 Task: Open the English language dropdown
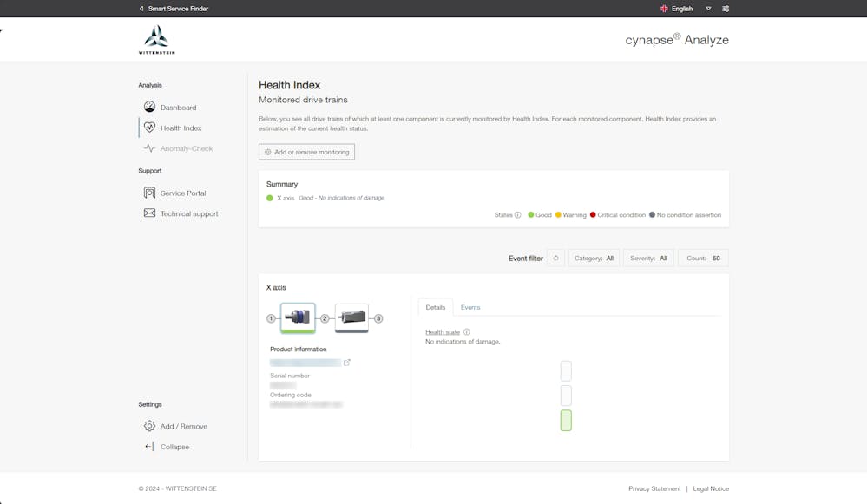tap(686, 9)
